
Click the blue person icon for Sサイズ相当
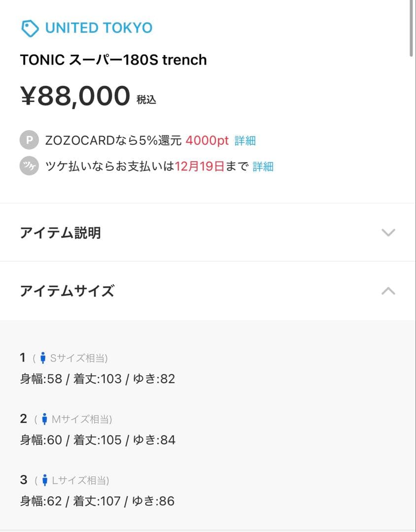pyautogui.click(x=43, y=358)
